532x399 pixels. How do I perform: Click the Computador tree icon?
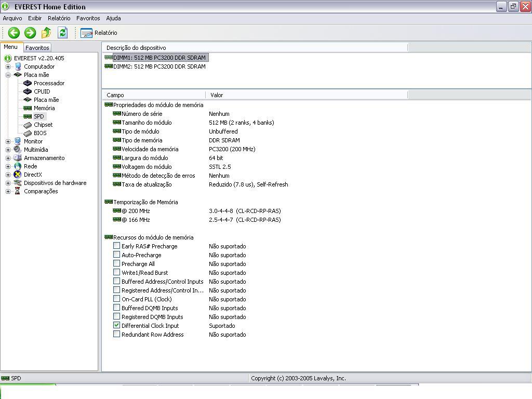[18, 66]
